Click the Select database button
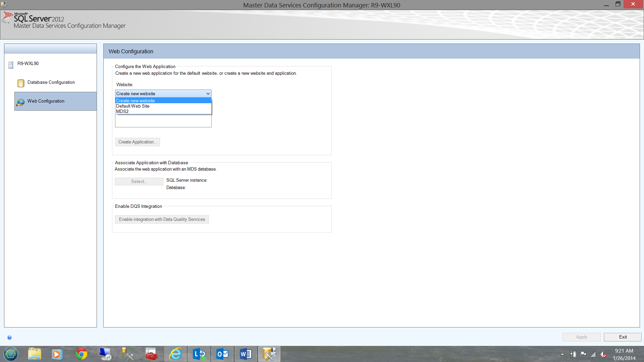The height and width of the screenshot is (362, 644). 139,182
